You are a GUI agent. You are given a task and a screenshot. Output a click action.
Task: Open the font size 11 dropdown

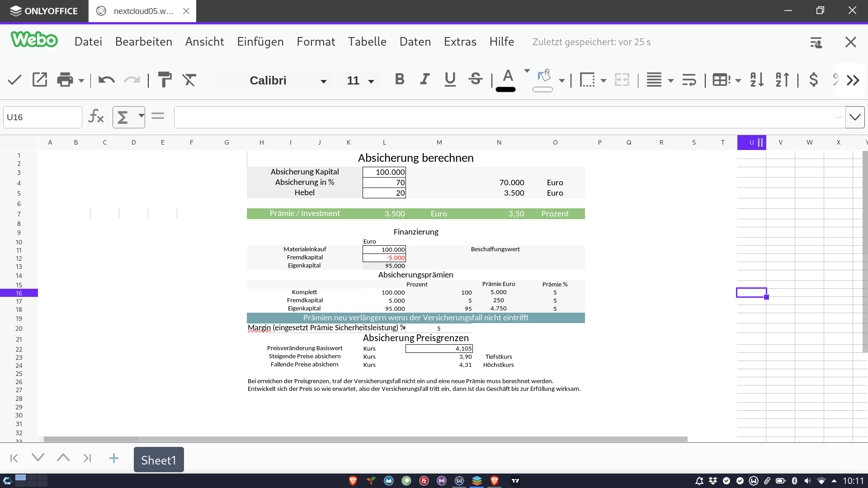click(371, 81)
